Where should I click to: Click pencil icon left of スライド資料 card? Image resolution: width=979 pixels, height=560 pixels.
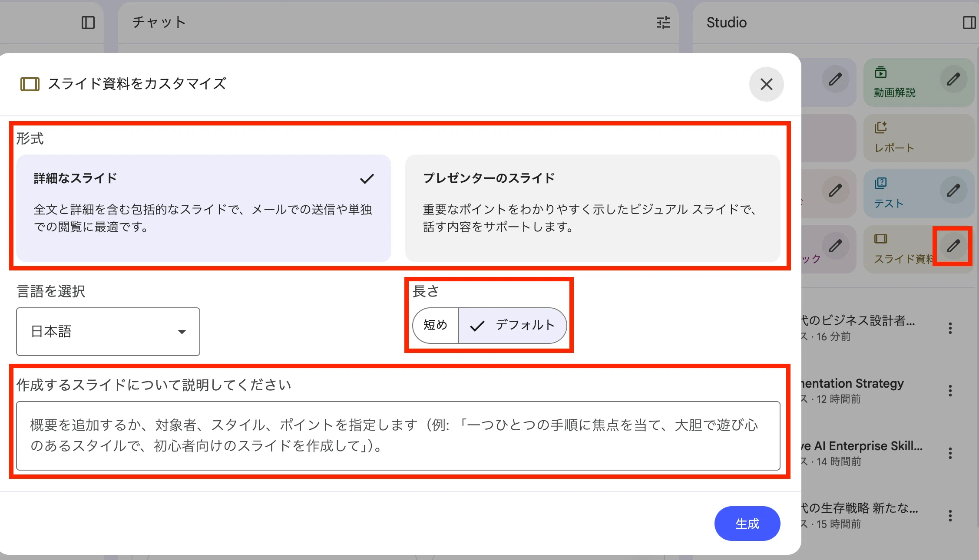(835, 246)
